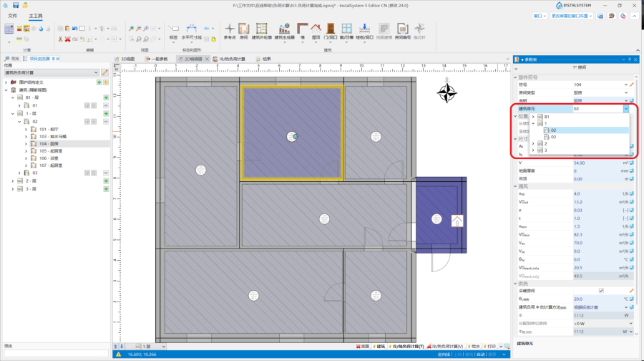644x361 pixels.
Task: Select the 建筑外轮廓 building outline tool
Action: point(262,30)
